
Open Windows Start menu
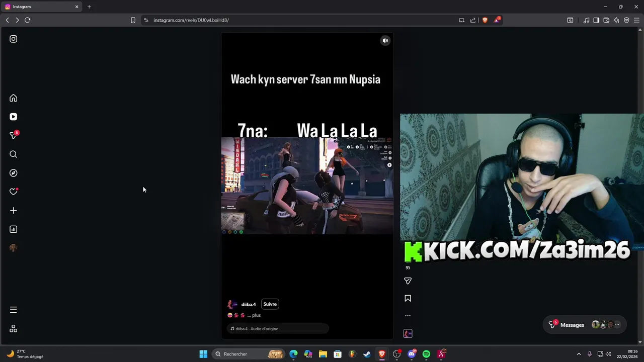[203, 354]
